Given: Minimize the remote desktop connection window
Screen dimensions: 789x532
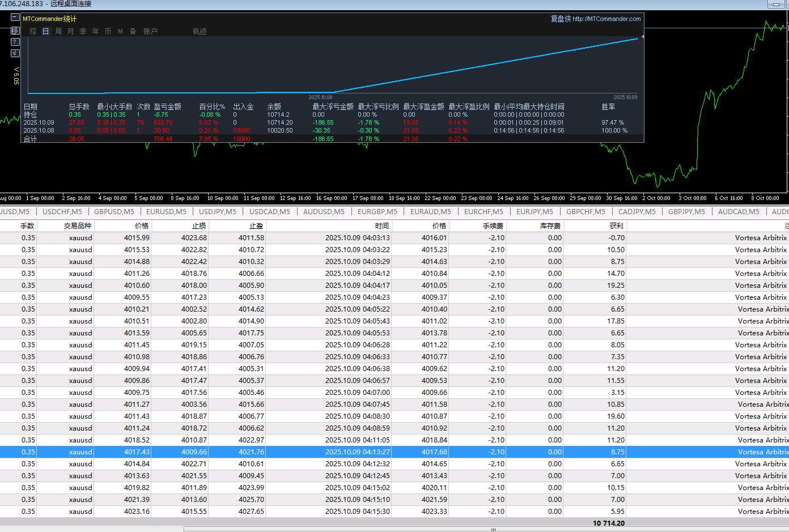Looking at the screenshot, I should [x=775, y=4].
